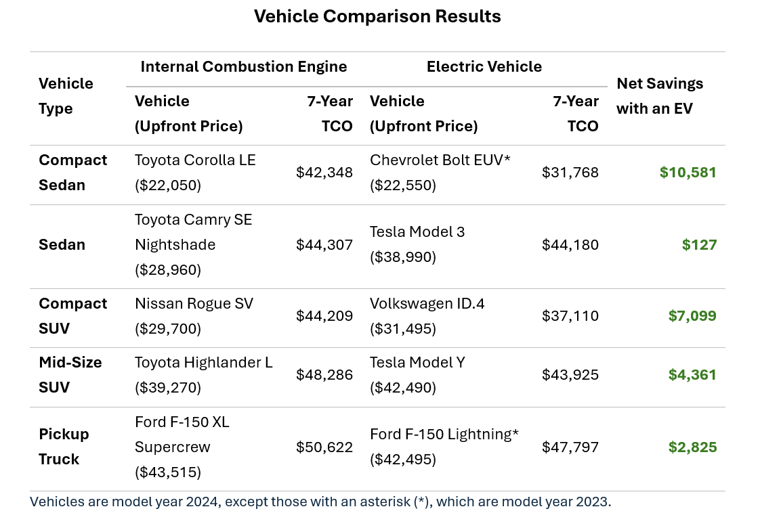Click the Net Savings with an EV header
The image size is (781, 532).
point(659,95)
